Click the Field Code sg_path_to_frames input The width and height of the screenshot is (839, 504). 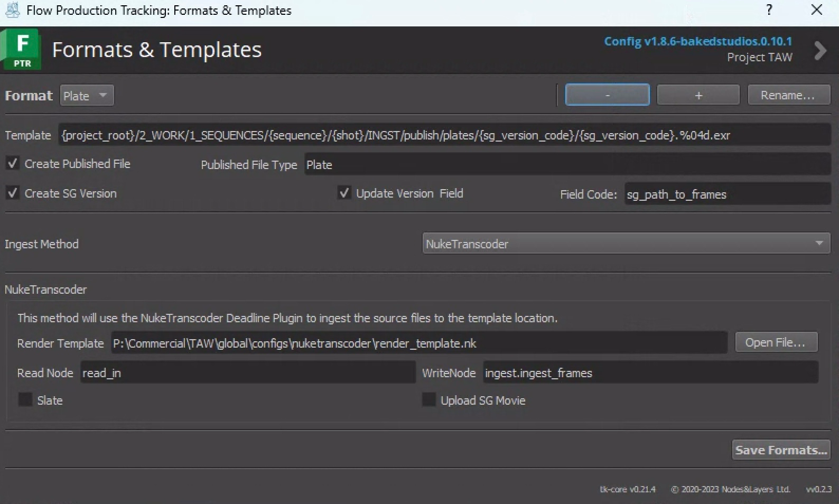coord(726,194)
